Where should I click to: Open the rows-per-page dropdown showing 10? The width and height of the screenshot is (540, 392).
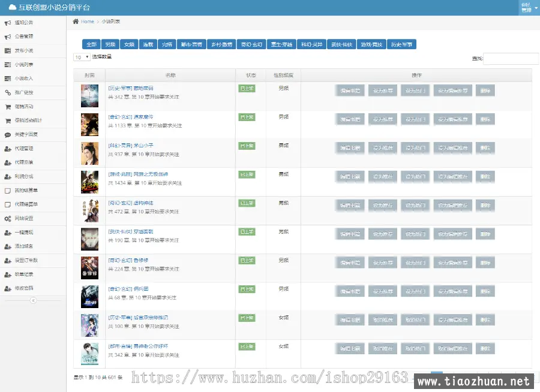81,58
